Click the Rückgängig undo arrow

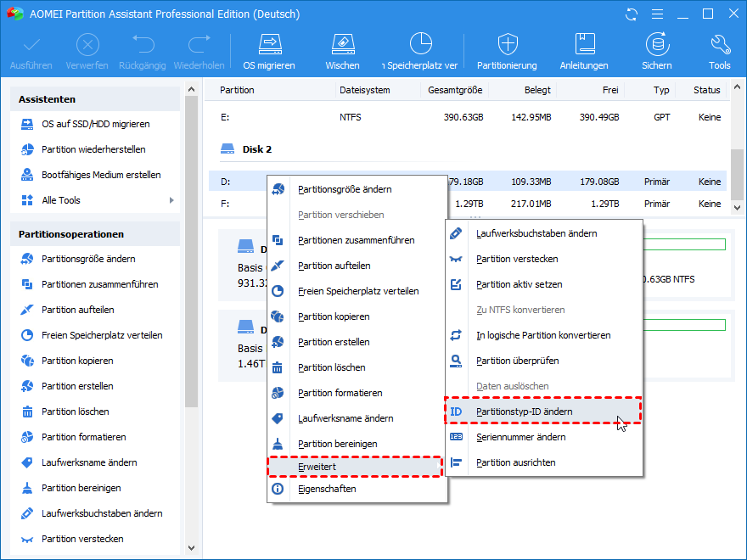point(143,44)
